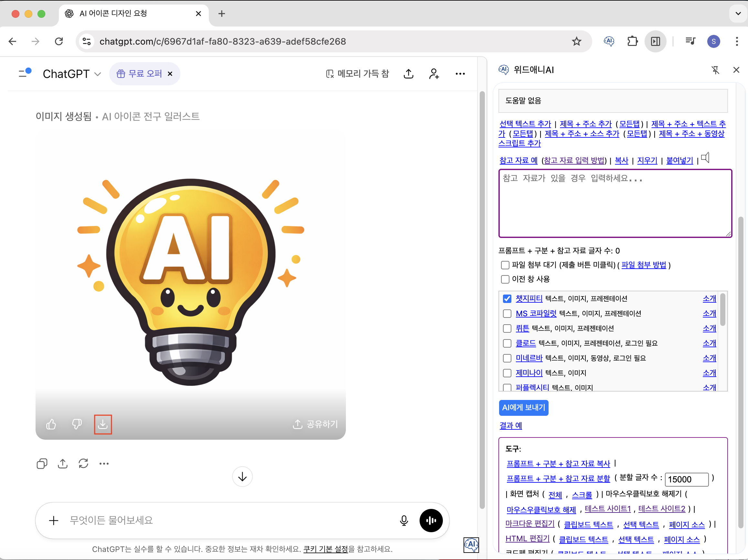Download the generated AI bulb image
The image size is (748, 560).
pos(103,424)
